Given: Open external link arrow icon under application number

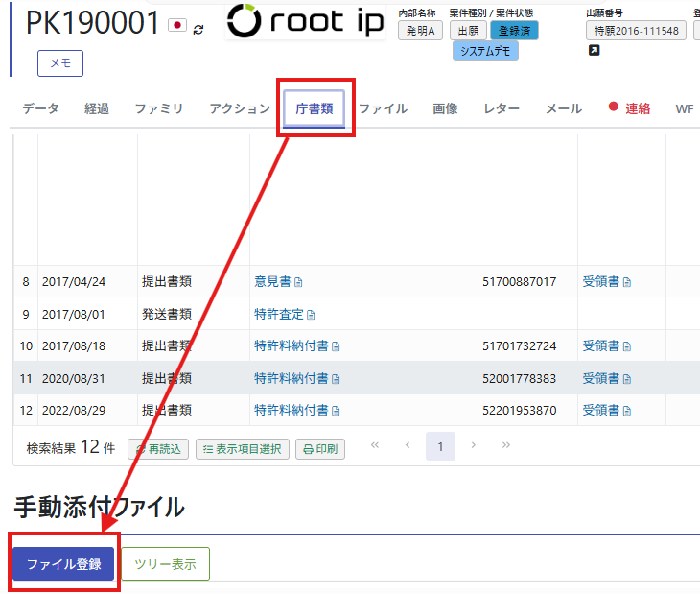Looking at the screenshot, I should point(594,51).
